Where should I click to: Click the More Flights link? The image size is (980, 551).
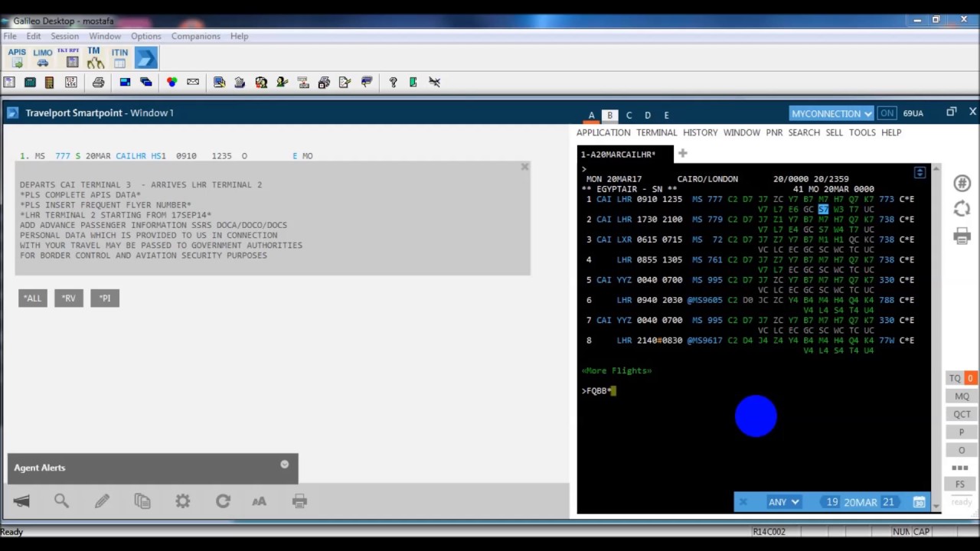[616, 370]
